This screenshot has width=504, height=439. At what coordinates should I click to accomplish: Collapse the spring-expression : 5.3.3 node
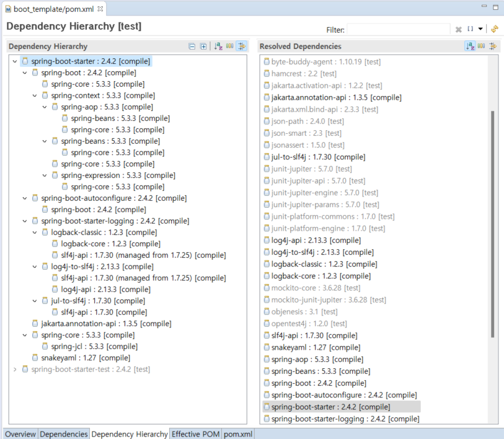click(x=45, y=175)
